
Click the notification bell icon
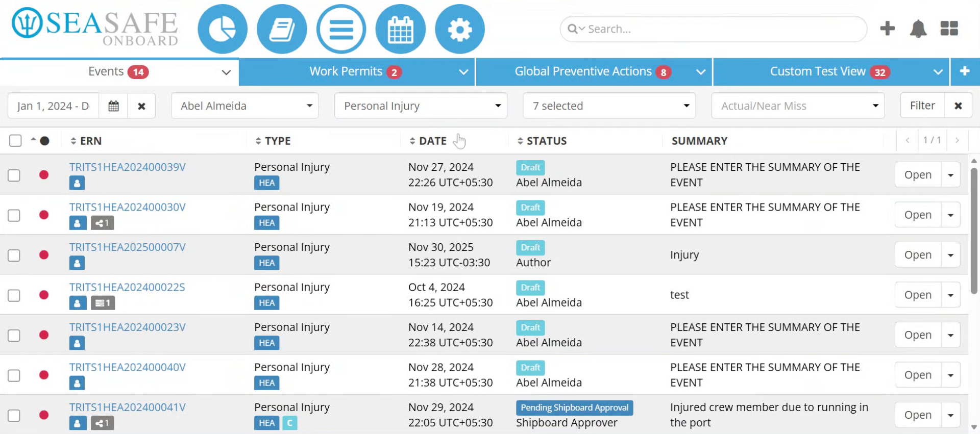pyautogui.click(x=918, y=29)
